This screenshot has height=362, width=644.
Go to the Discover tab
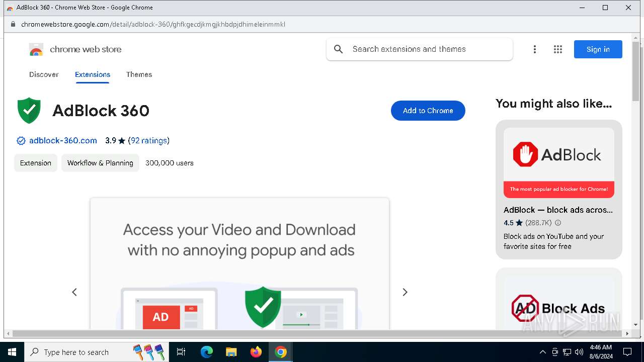coord(44,74)
